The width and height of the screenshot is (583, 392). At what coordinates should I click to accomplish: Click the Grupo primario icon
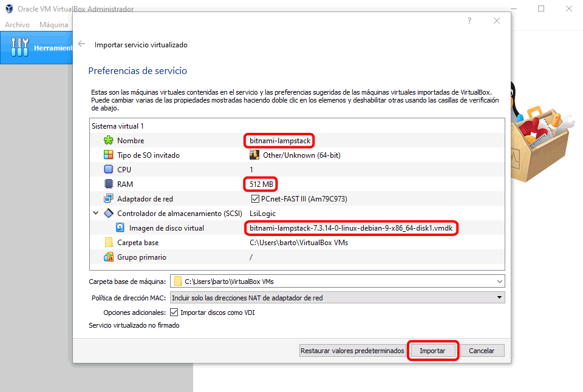tap(109, 257)
